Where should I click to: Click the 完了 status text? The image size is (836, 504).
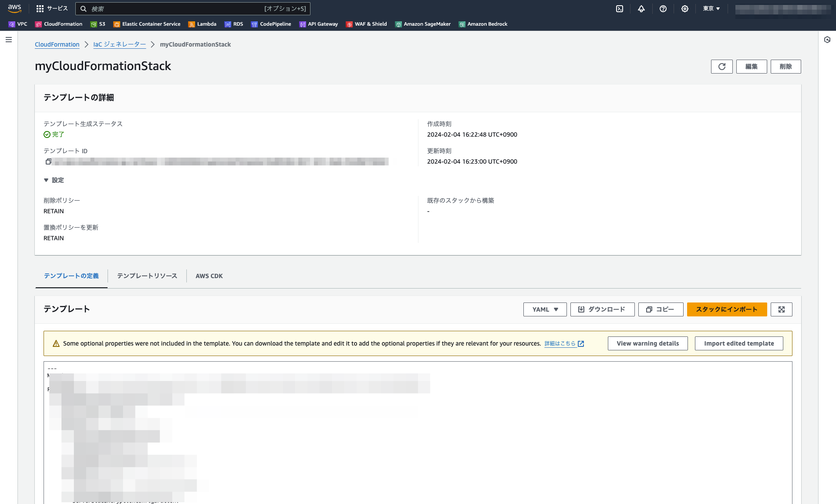(58, 134)
